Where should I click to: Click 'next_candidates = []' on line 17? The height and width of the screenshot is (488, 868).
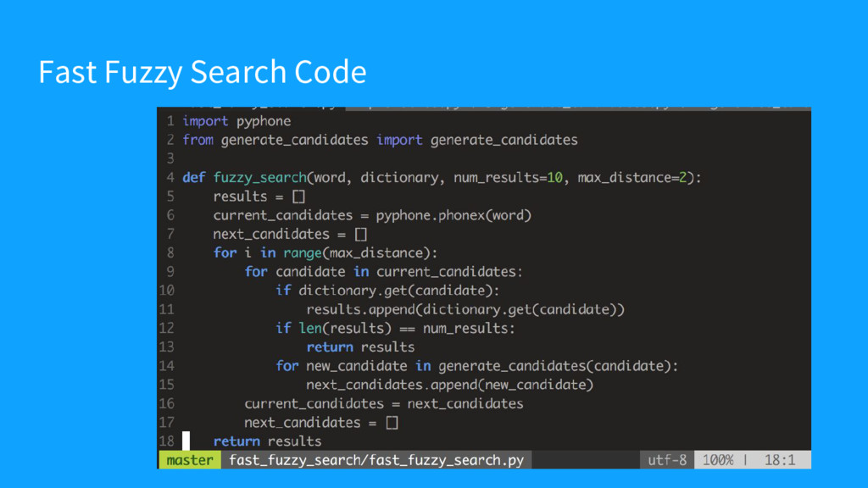coord(321,423)
